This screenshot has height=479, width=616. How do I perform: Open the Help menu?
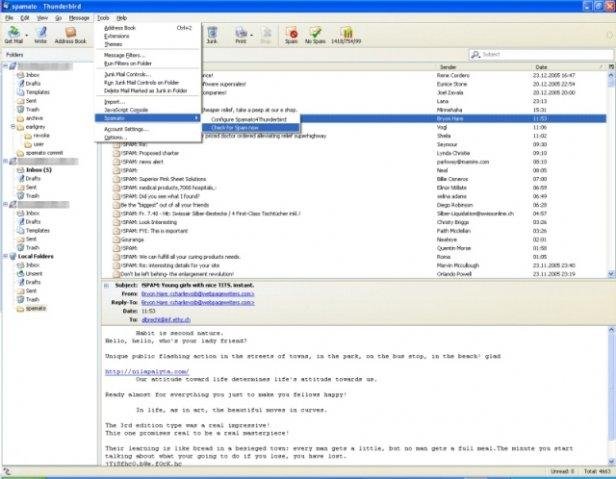point(122,18)
